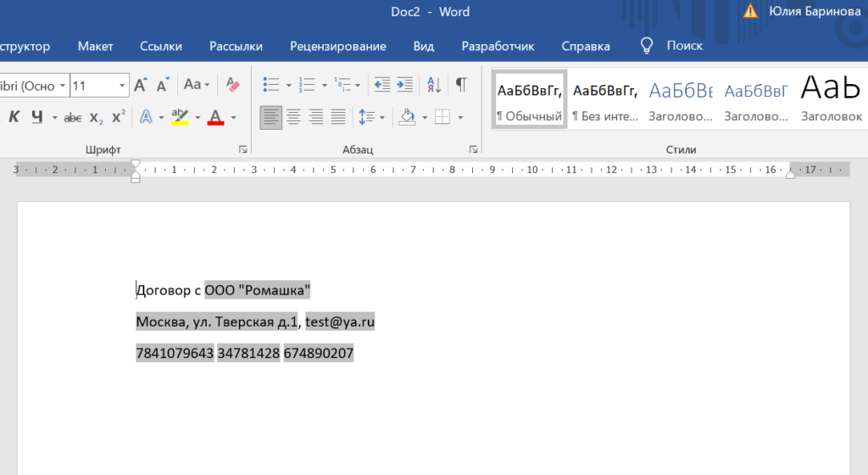Click the lightbulb icon next to Поиск
The height and width of the screenshot is (475, 868).
click(647, 46)
